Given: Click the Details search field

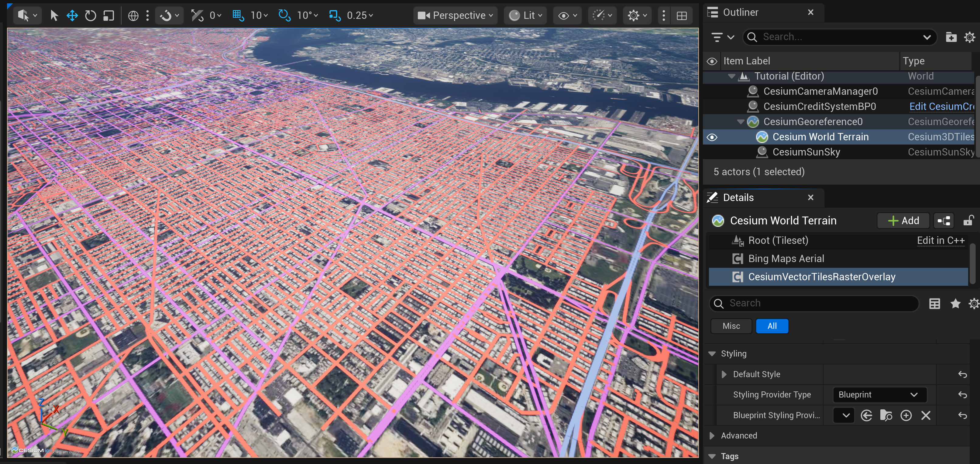Looking at the screenshot, I should (x=814, y=303).
